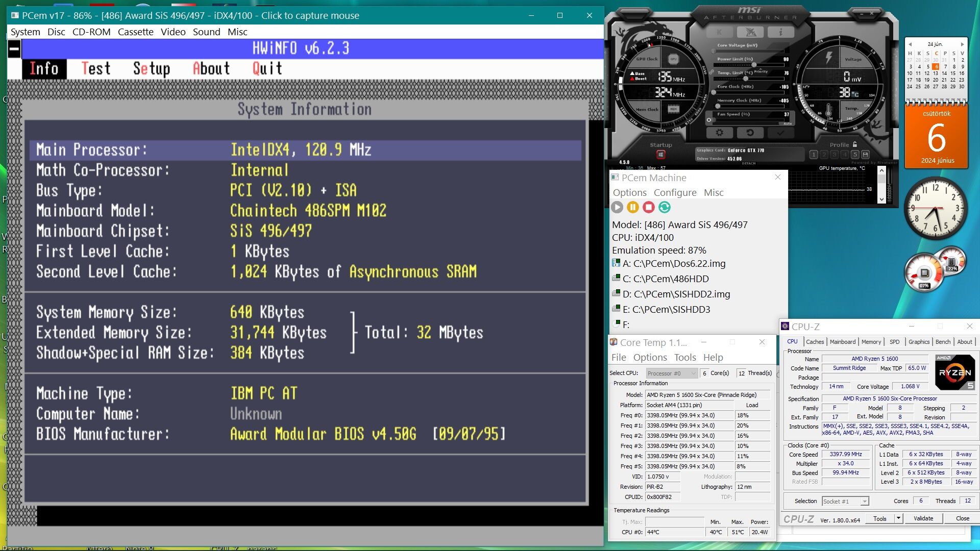
Task: Open the Cassette menu in PCem
Action: [x=135, y=32]
